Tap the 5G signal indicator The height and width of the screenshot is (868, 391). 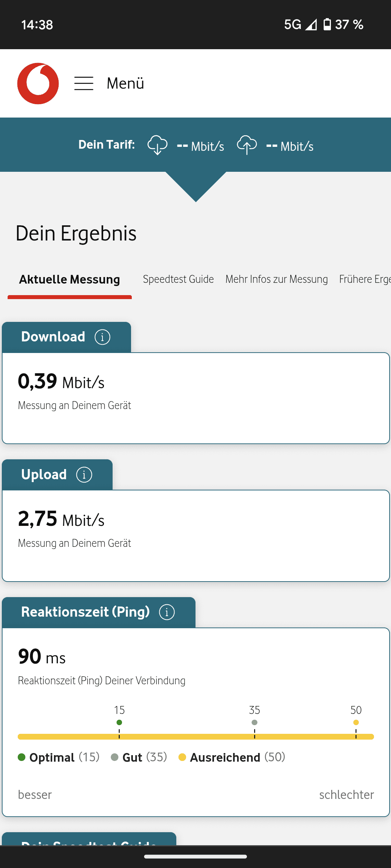click(293, 25)
